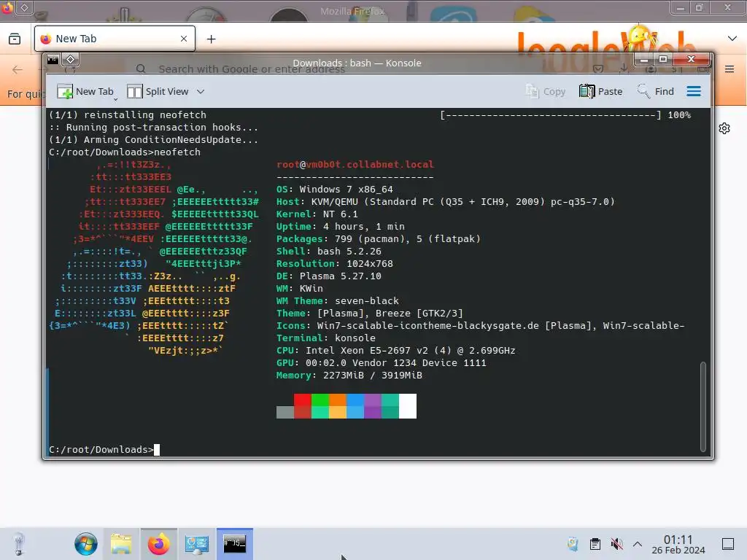Click the Packages: 799 (pacman) line
This screenshot has height=560, width=747.
point(379,238)
